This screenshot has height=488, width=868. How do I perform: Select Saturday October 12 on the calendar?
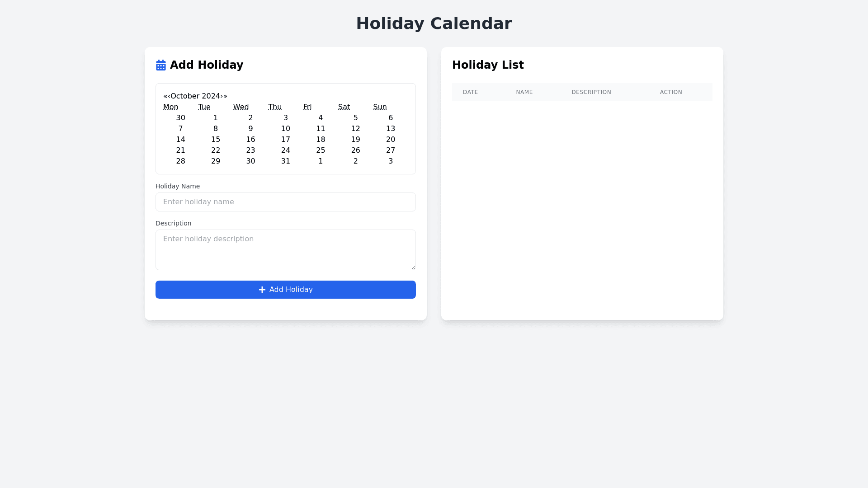[x=356, y=129]
